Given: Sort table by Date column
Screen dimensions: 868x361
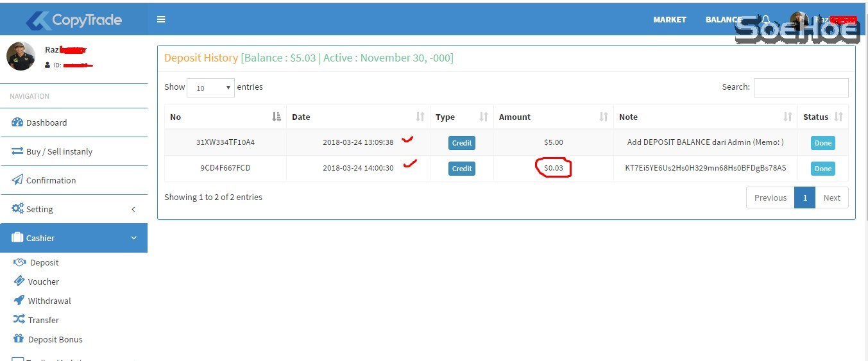Looking at the screenshot, I should 420,117.
